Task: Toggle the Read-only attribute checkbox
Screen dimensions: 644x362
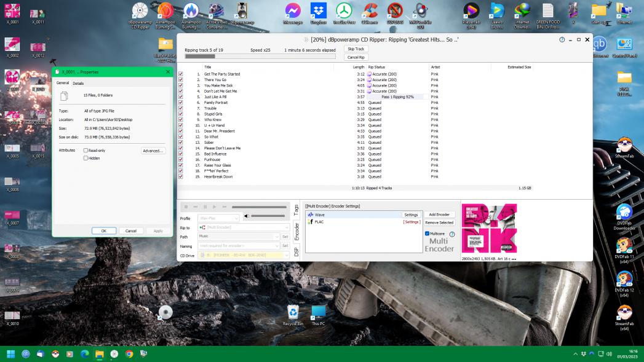Action: [x=85, y=150]
